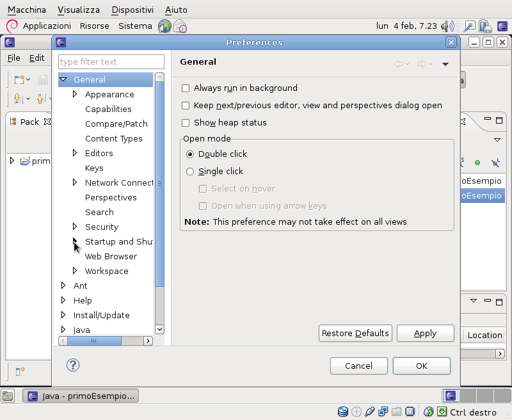Select the Web Browser preference page

coord(111,256)
